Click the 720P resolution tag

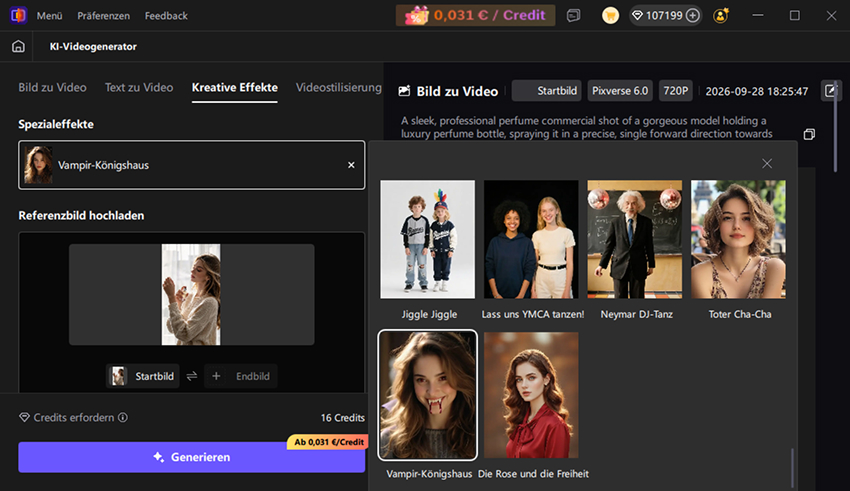tap(676, 91)
